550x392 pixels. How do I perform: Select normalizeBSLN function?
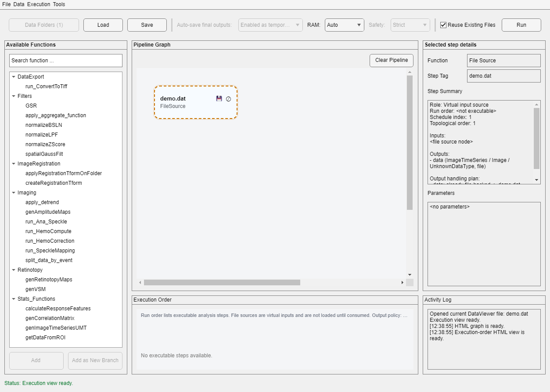pos(44,125)
